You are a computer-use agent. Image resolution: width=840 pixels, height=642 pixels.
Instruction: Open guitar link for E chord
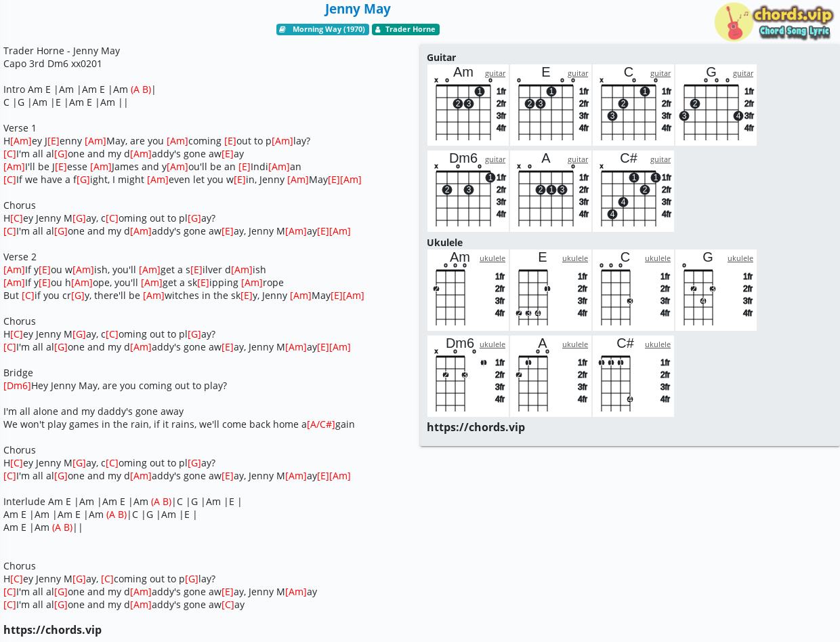click(x=578, y=73)
